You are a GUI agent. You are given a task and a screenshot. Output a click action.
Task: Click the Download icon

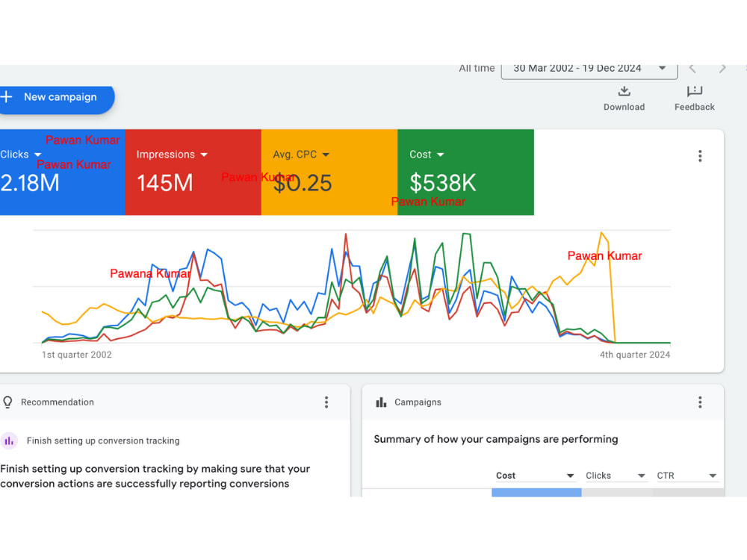click(x=624, y=91)
